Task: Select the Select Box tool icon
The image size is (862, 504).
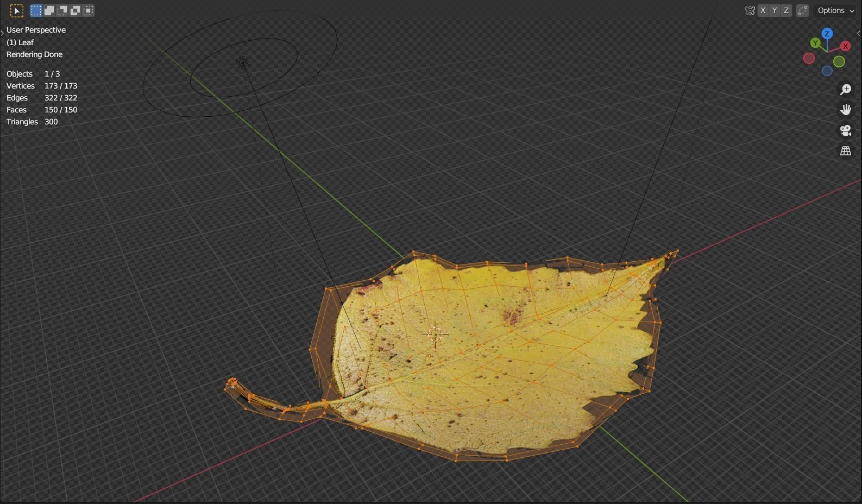Action: tap(17, 10)
